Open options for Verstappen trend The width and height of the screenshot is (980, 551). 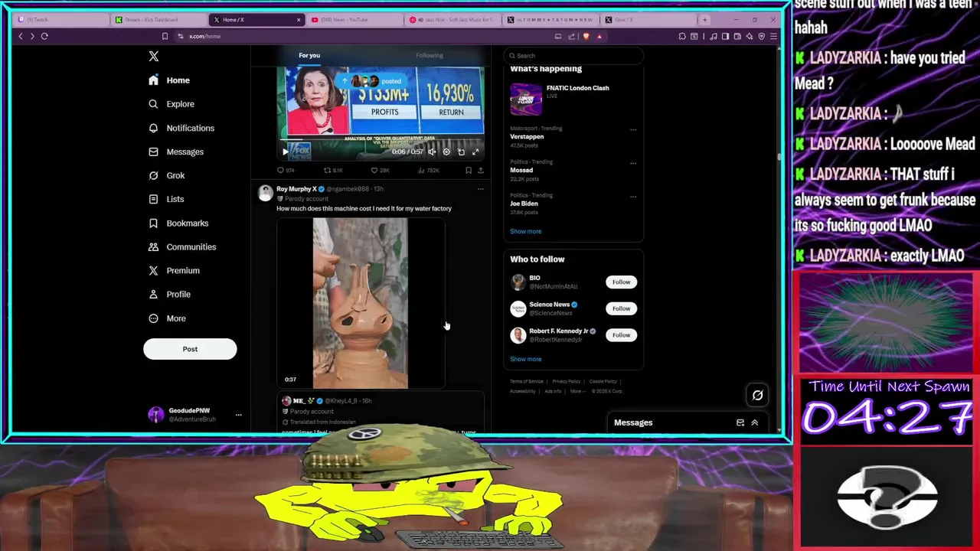[x=633, y=129]
